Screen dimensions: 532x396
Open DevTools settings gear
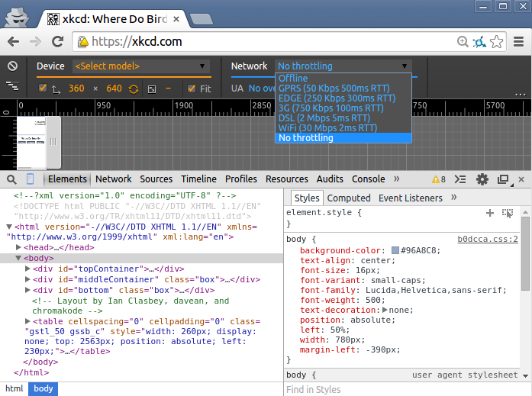pos(482,179)
